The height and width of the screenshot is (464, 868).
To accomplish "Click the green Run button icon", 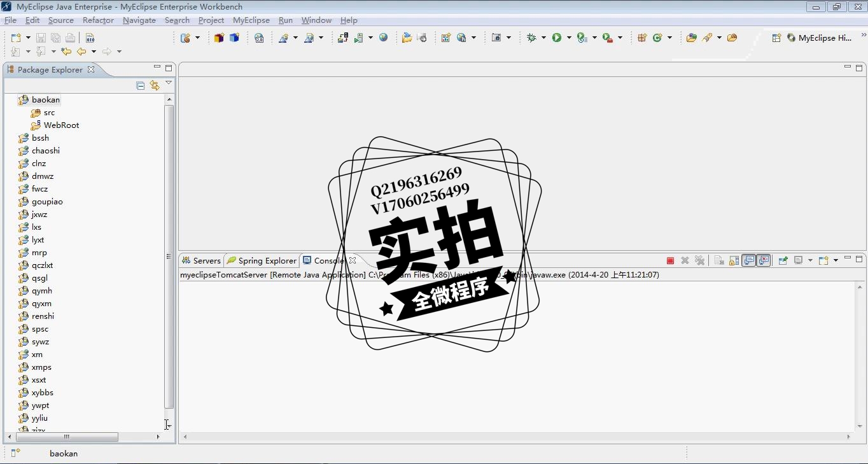I will coord(557,38).
